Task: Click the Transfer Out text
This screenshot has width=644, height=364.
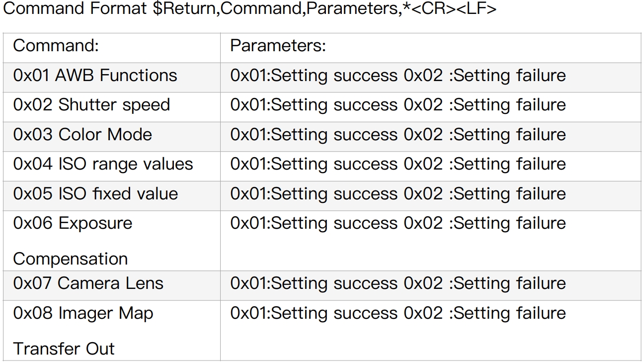Action: point(64,349)
